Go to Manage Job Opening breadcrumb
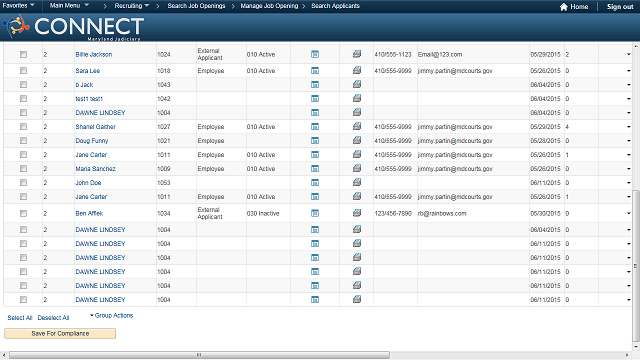640x360 pixels. coord(269,6)
